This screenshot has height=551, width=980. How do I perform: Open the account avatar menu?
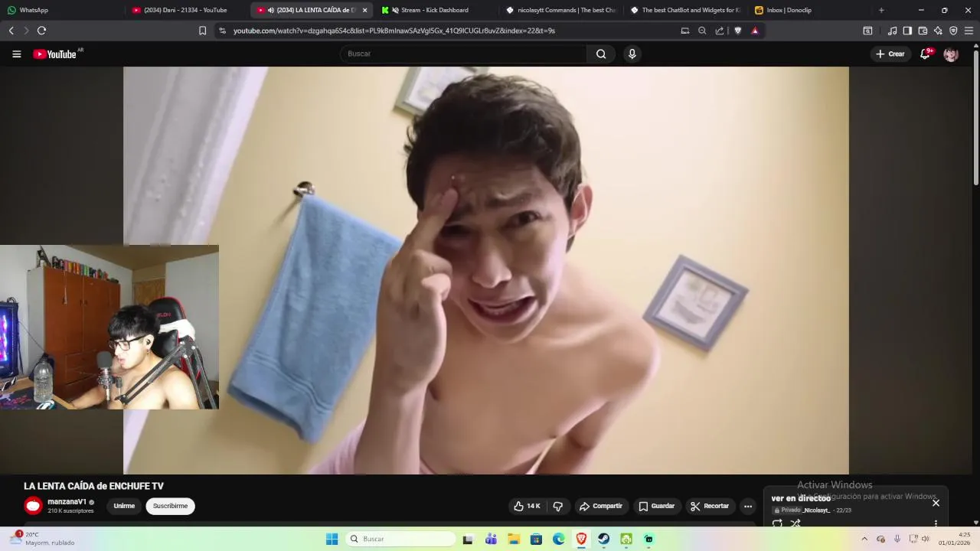point(951,54)
